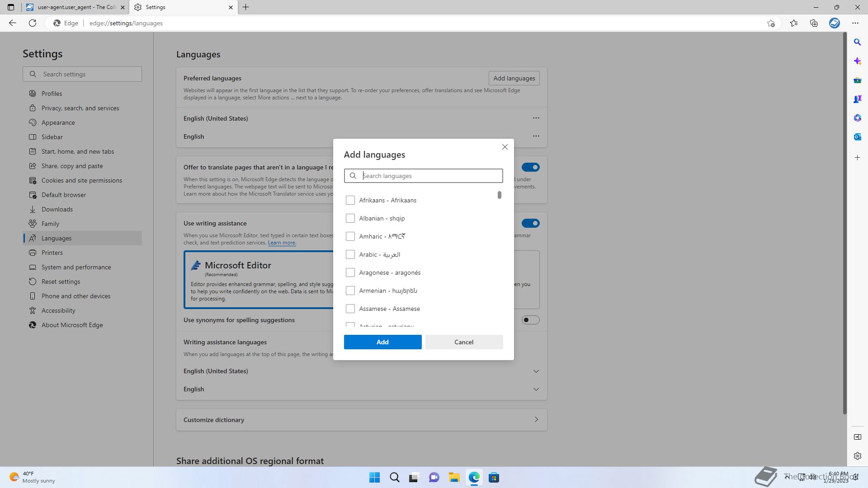The width and height of the screenshot is (868, 488).
Task: Open Reset settings section
Action: [x=82, y=282]
